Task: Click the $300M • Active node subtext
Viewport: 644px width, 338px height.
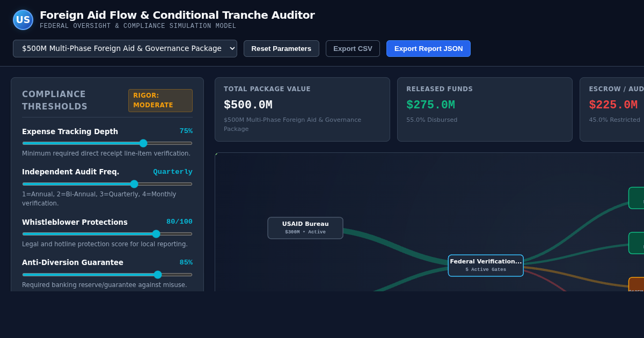Action: point(305,232)
